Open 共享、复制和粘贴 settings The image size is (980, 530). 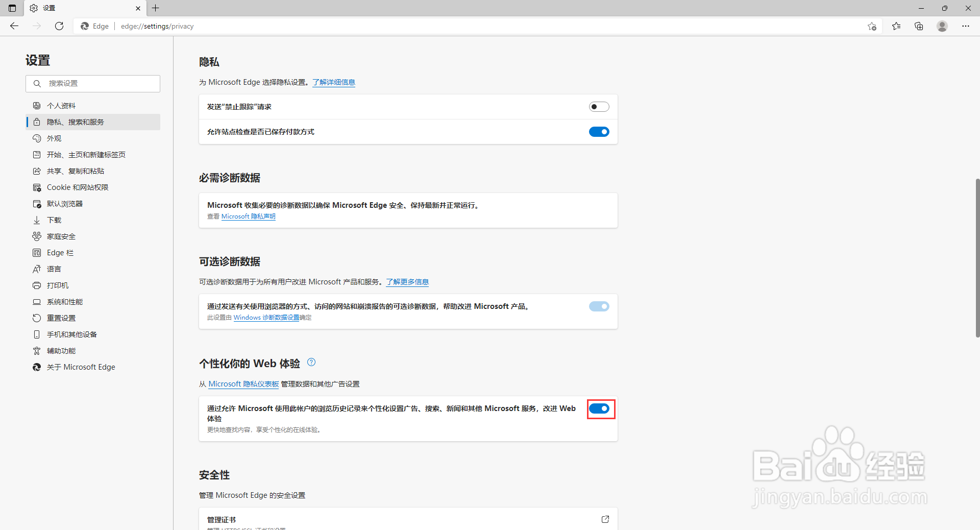pyautogui.click(x=93, y=171)
